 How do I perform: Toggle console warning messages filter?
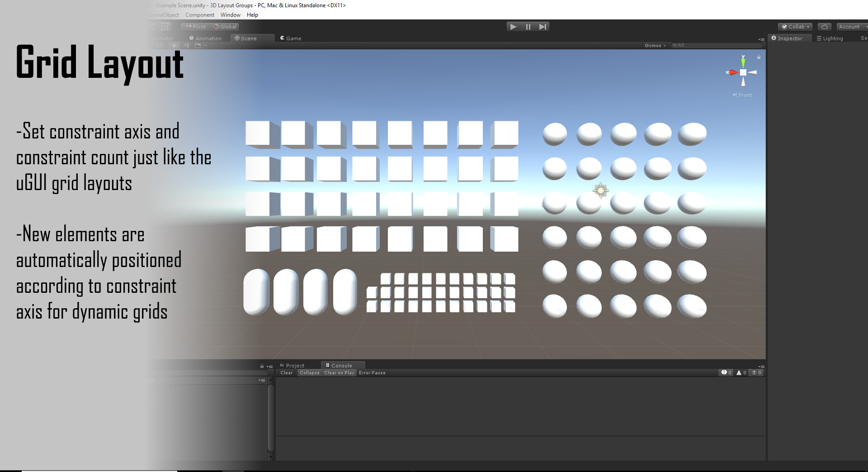(x=741, y=373)
